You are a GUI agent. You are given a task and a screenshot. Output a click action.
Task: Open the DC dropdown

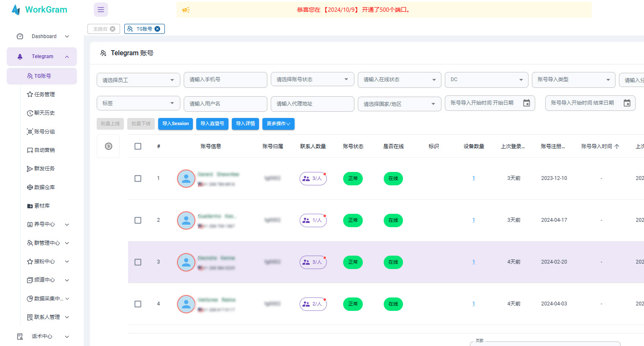487,80
